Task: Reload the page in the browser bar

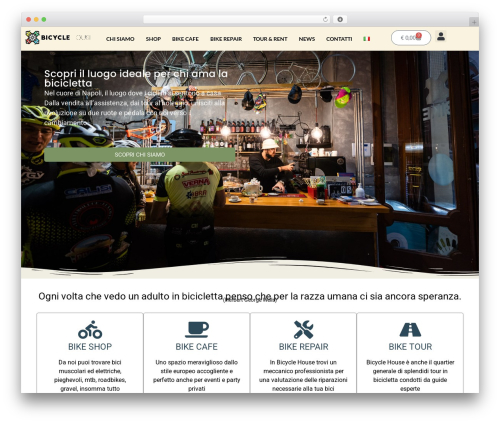Action: (x=325, y=20)
